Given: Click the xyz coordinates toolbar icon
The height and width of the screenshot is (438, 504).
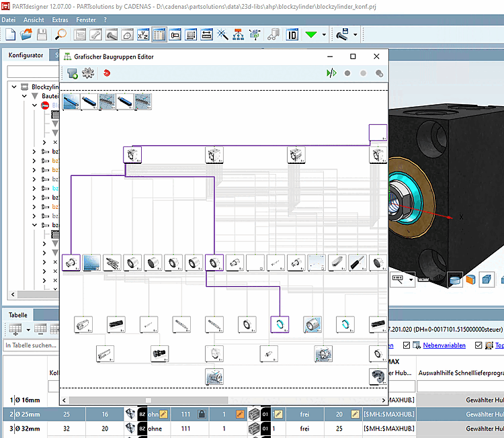Looking at the screenshot, I should (x=143, y=34).
